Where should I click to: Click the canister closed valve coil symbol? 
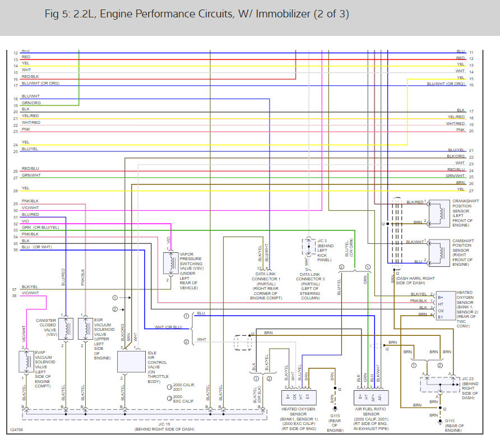[x=66, y=329]
